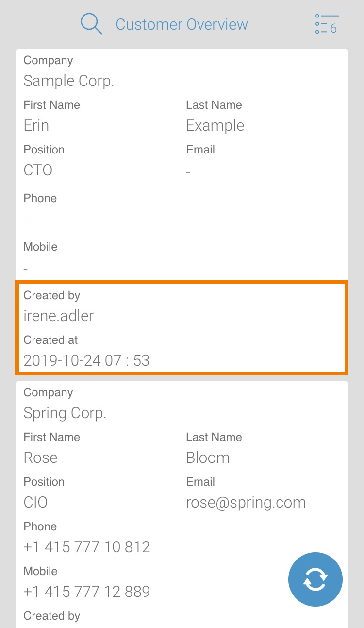Tap mobile number +1 415 777 12 889
Viewport: 364px width, 628px height.
87,592
